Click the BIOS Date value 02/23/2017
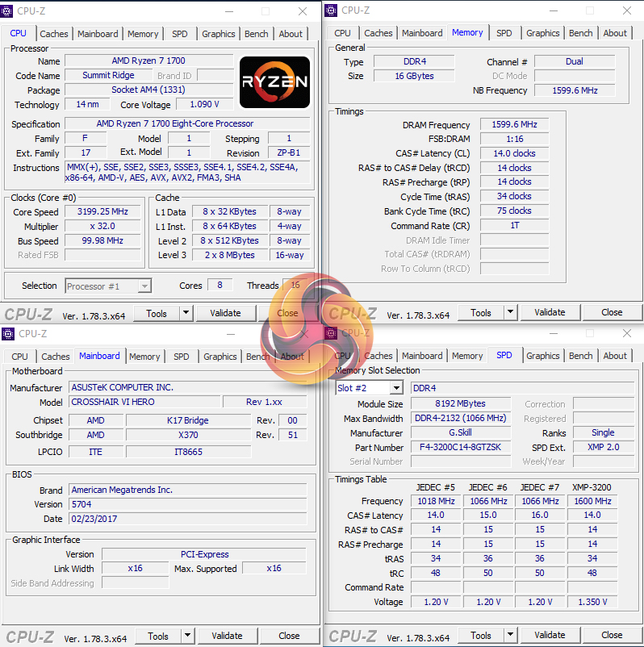Image resolution: width=644 pixels, height=647 pixels. click(x=188, y=519)
